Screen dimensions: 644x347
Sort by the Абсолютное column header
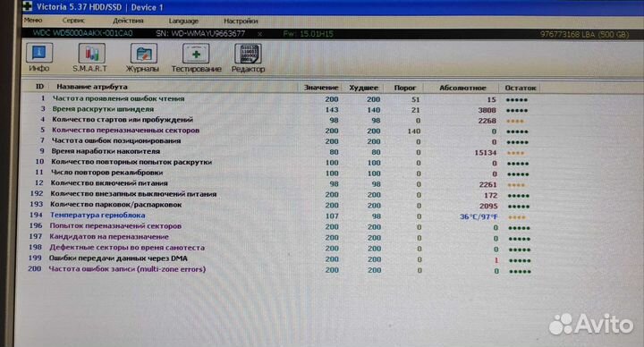point(462,88)
